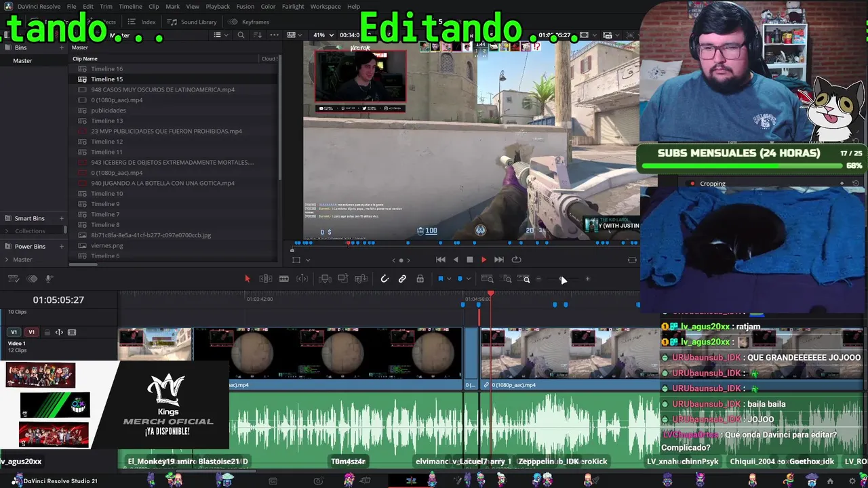Open the Timeline menu
The width and height of the screenshot is (868, 488).
click(x=130, y=6)
